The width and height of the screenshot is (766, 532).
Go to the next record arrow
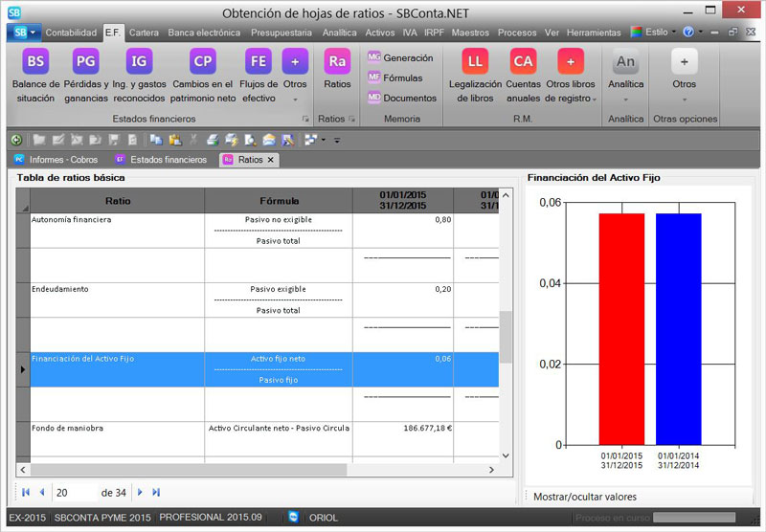click(140, 492)
